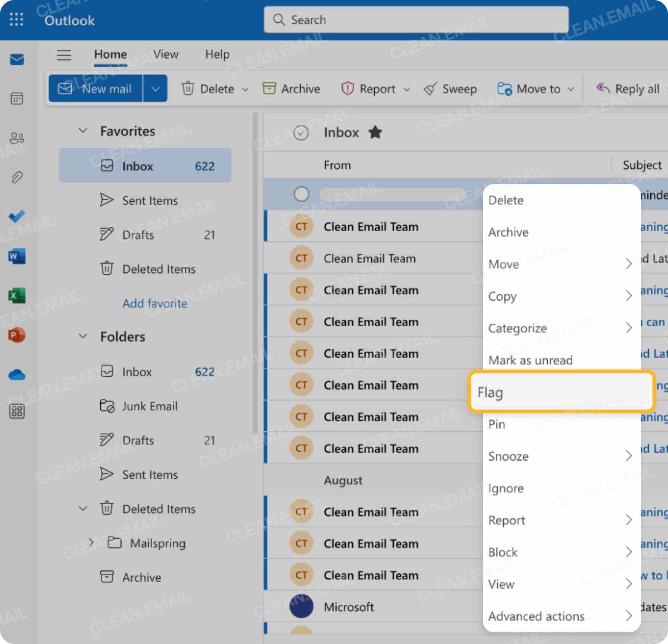
Task: Select the first email's round checkbox
Action: pos(301,194)
